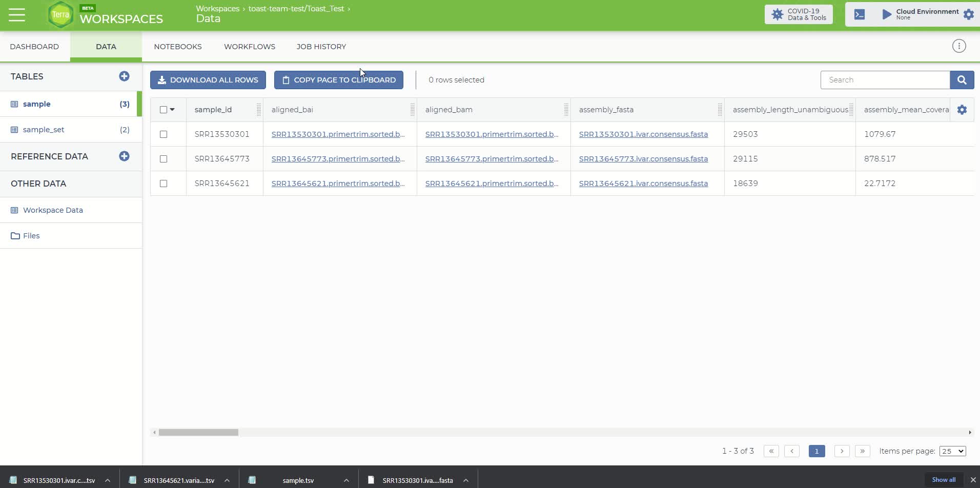Select the SRR13645773 row checkbox
This screenshot has height=488, width=980.
tap(164, 159)
